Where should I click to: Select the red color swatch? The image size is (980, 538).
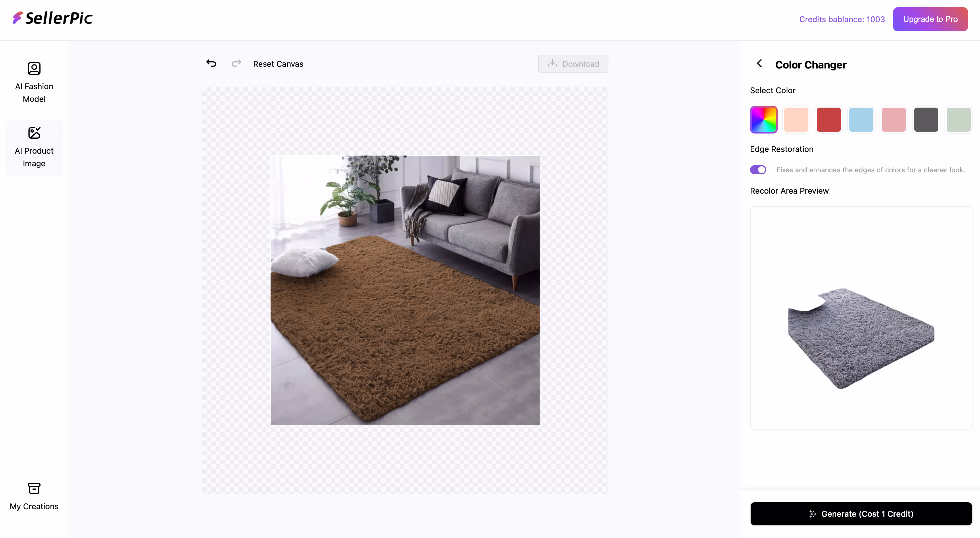pyautogui.click(x=829, y=120)
